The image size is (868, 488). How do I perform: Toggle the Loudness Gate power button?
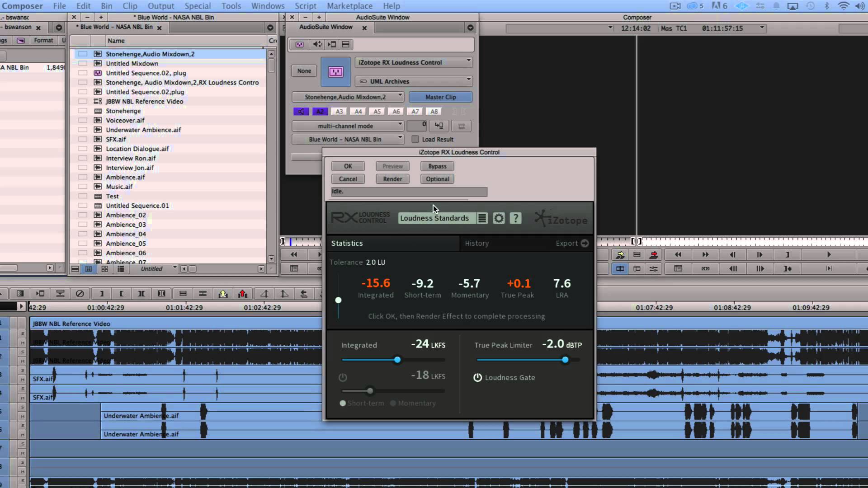click(x=477, y=377)
